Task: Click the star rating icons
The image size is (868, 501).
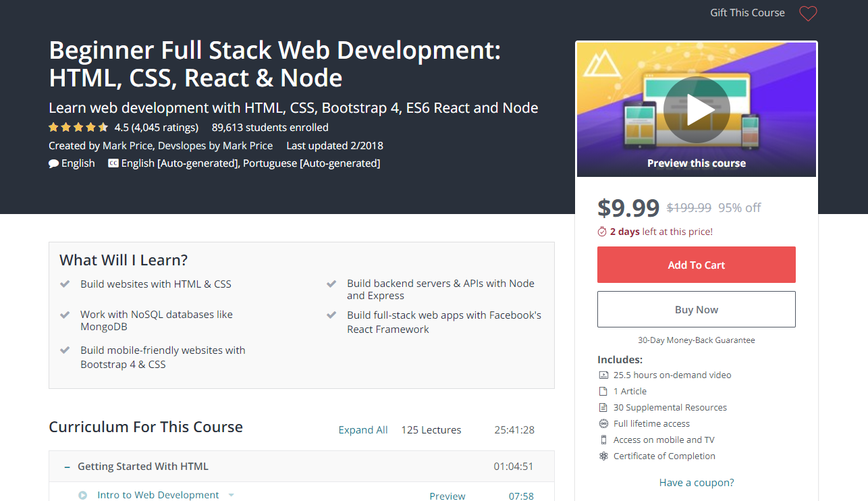Action: [78, 127]
